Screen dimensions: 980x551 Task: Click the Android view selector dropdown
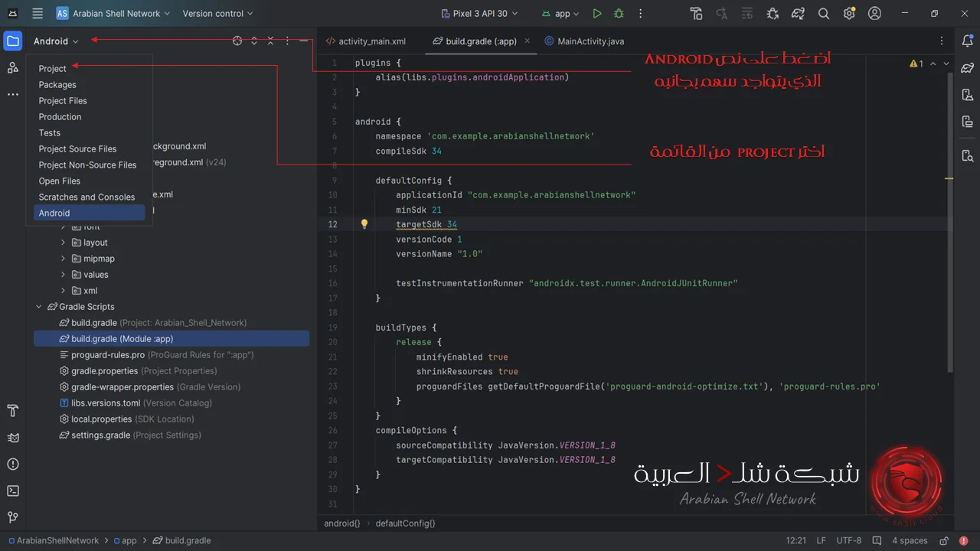[x=56, y=41]
